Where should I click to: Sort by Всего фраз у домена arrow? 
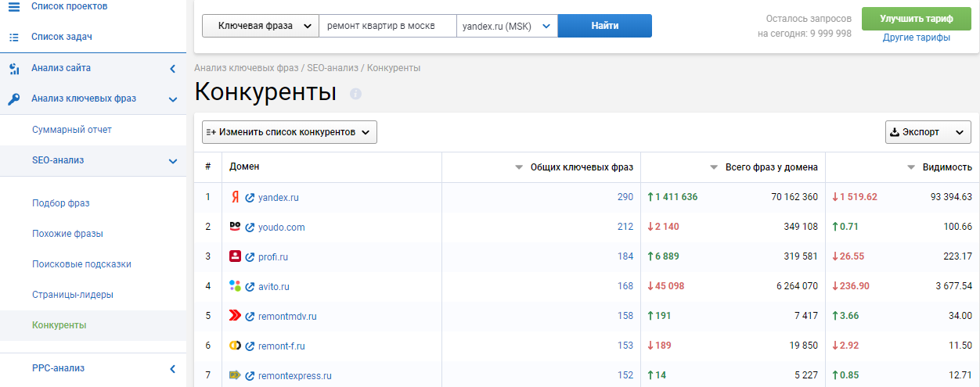(x=714, y=167)
